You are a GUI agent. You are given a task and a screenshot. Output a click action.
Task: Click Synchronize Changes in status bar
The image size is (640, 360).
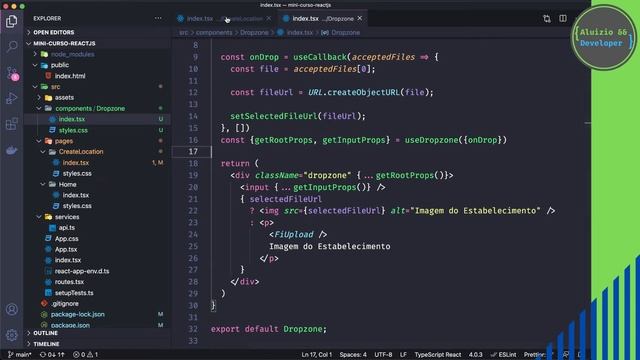click(52, 355)
